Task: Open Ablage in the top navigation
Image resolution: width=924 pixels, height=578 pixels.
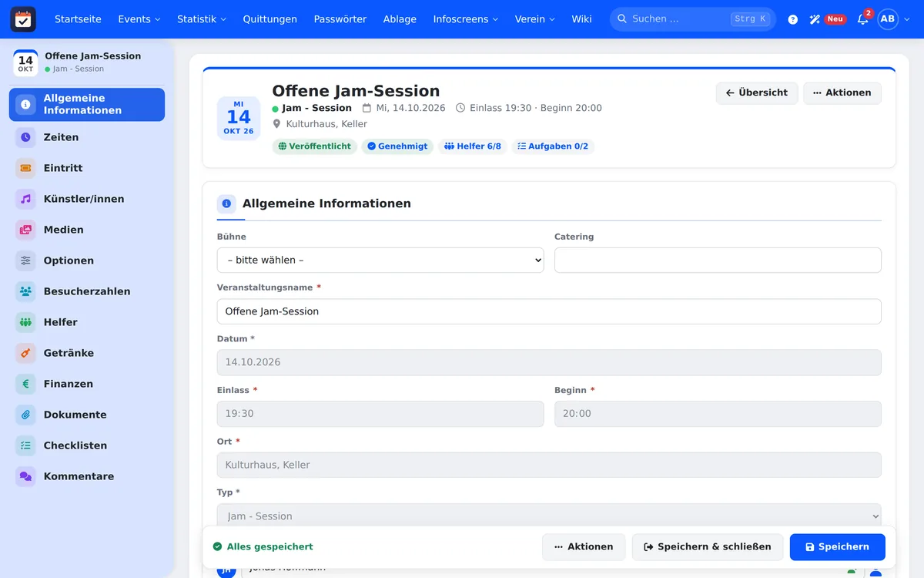Action: pyautogui.click(x=400, y=19)
